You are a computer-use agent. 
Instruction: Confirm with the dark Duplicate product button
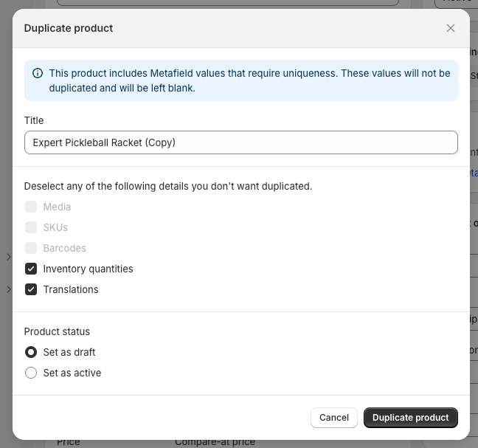click(410, 417)
